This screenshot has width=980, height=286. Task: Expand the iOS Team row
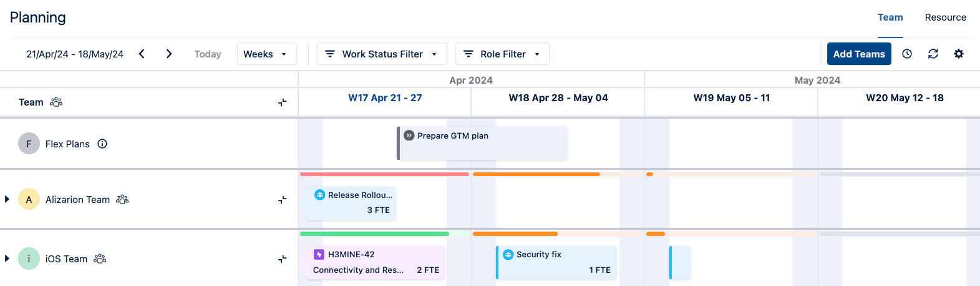pos(7,259)
